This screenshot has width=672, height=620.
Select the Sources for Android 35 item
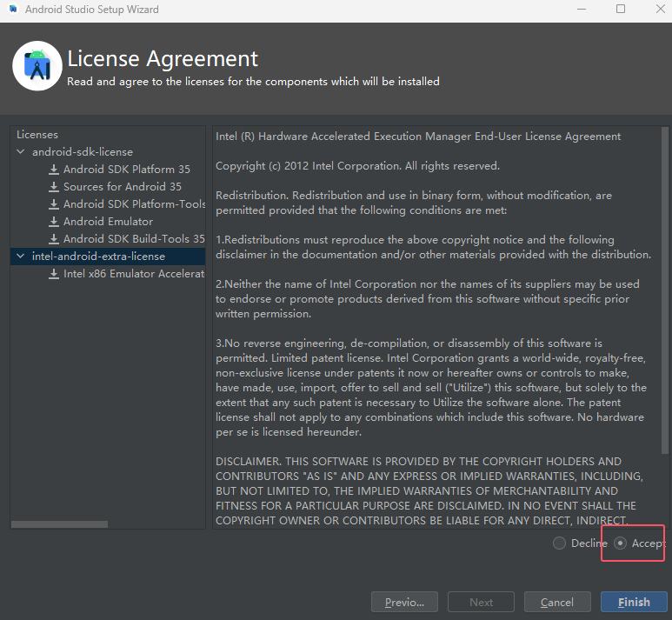[x=123, y=187]
